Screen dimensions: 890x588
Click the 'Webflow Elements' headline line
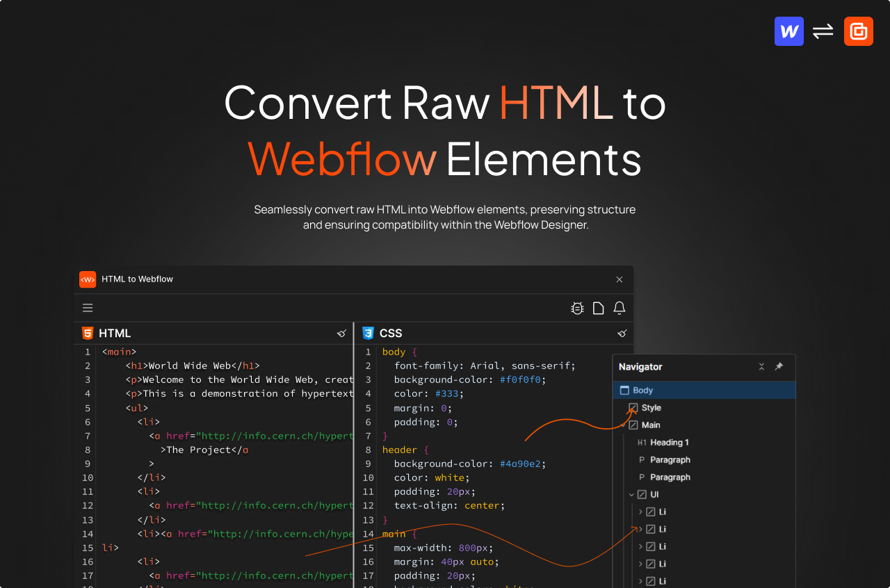click(445, 158)
